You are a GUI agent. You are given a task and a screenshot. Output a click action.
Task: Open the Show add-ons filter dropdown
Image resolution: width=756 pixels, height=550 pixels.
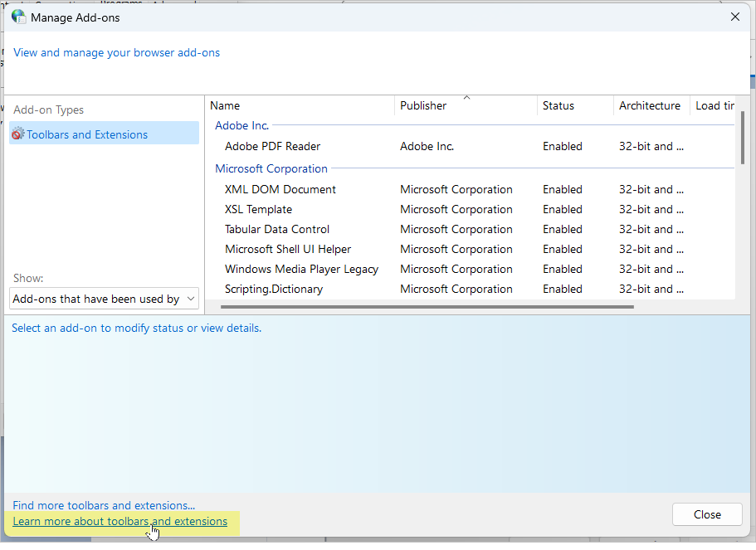click(104, 299)
